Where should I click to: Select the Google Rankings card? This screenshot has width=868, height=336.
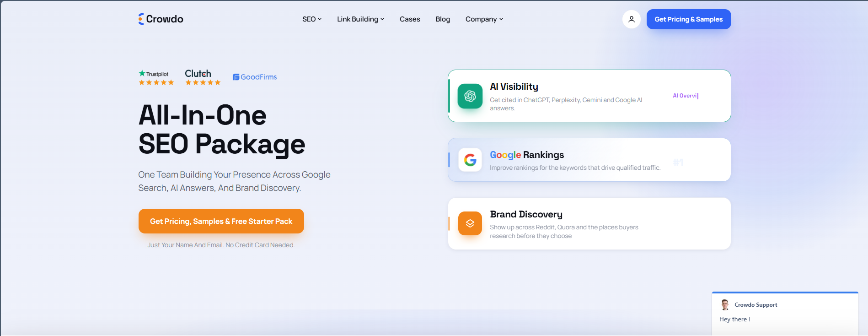coord(589,160)
